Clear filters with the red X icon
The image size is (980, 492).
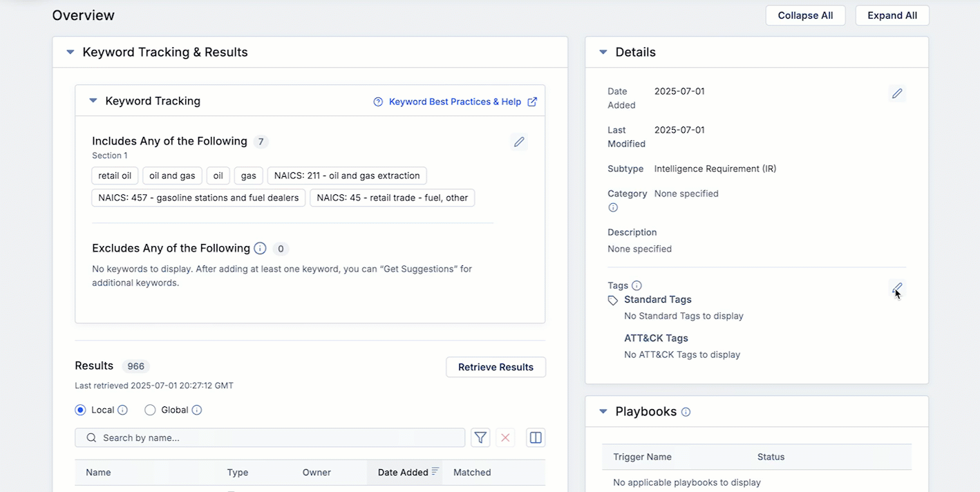pos(505,437)
